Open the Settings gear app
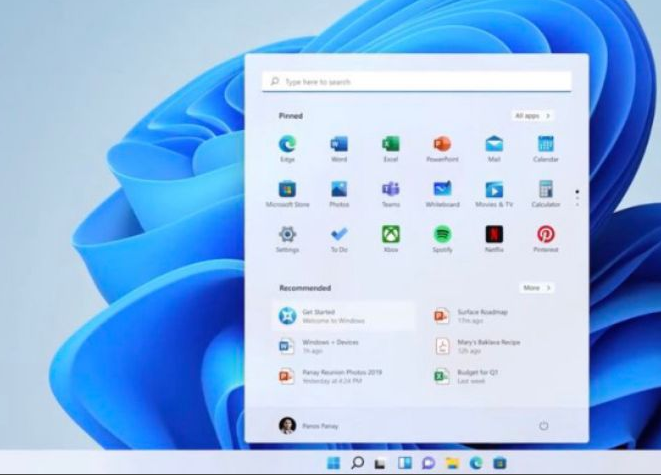Image resolution: width=661 pixels, height=475 pixels. (x=287, y=235)
